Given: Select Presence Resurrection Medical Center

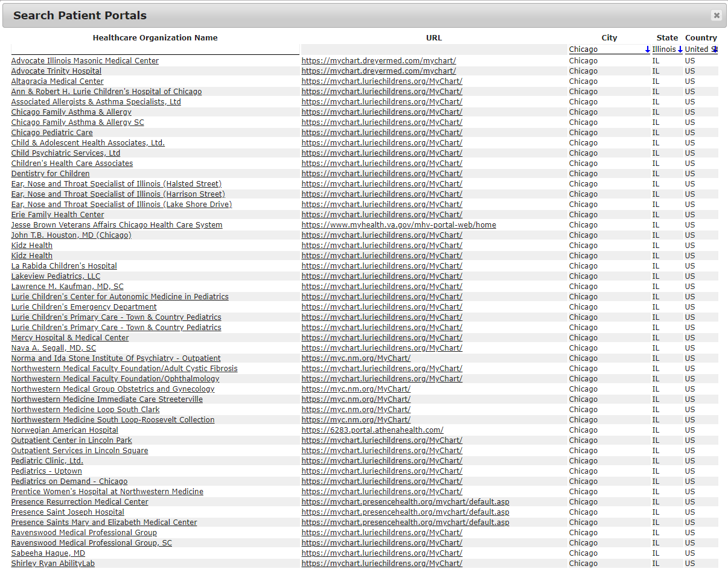Looking at the screenshot, I should tap(80, 502).
